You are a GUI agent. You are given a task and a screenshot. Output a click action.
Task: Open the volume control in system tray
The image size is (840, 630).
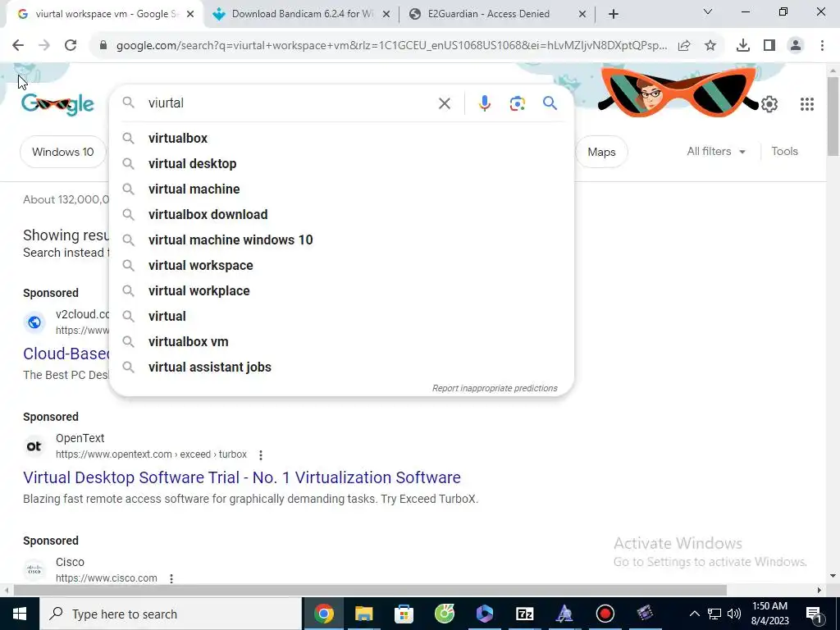734,614
